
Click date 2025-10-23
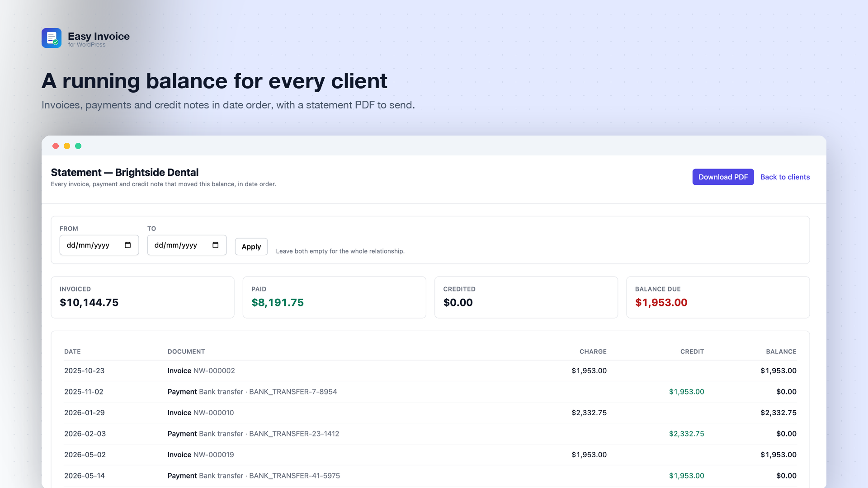point(84,371)
